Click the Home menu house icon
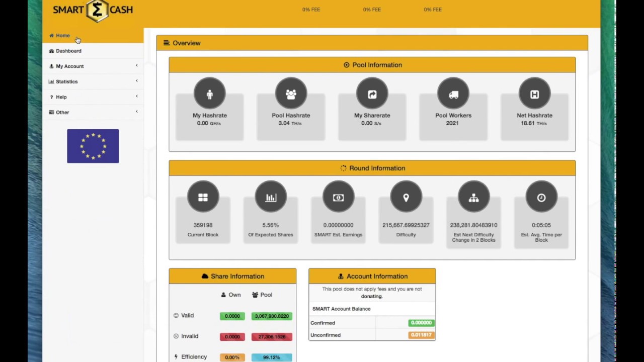644x362 pixels. (x=51, y=36)
